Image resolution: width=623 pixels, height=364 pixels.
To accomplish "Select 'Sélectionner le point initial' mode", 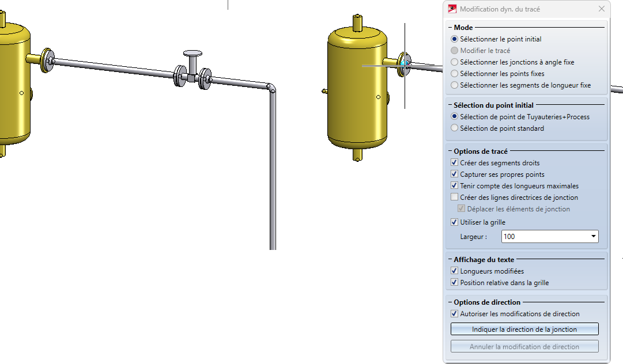I will click(x=455, y=39).
